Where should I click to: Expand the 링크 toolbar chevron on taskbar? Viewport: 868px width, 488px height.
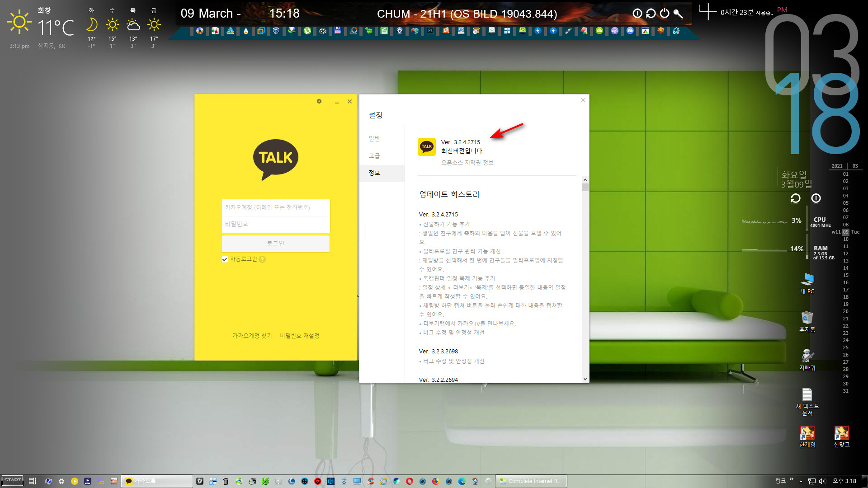pos(791,479)
